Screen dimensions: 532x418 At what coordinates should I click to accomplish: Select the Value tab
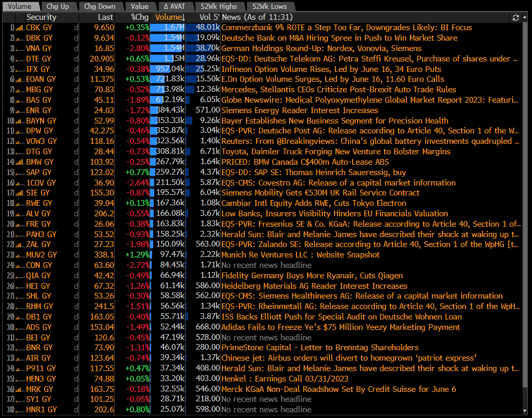click(140, 6)
